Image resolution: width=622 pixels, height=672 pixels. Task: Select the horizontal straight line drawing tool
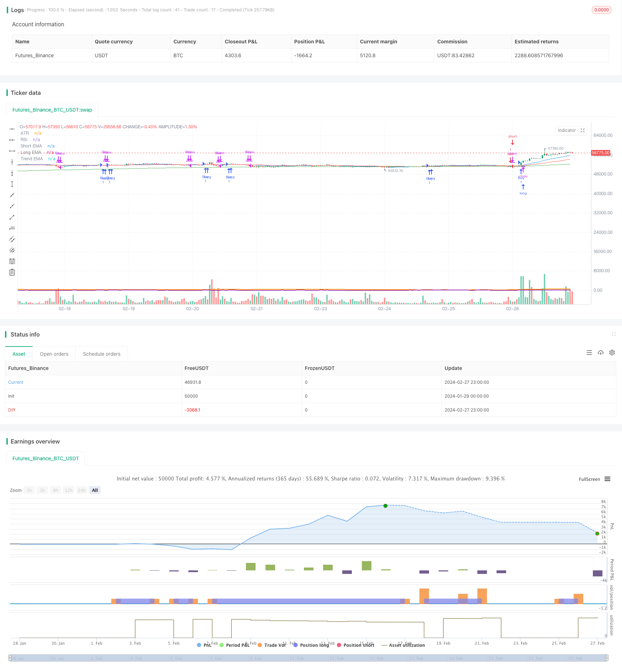coord(12,129)
